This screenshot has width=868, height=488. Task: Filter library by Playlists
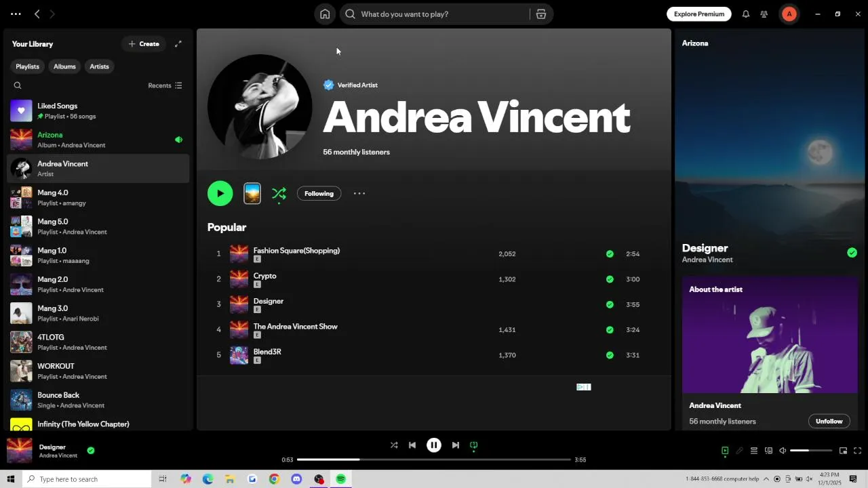tap(28, 66)
